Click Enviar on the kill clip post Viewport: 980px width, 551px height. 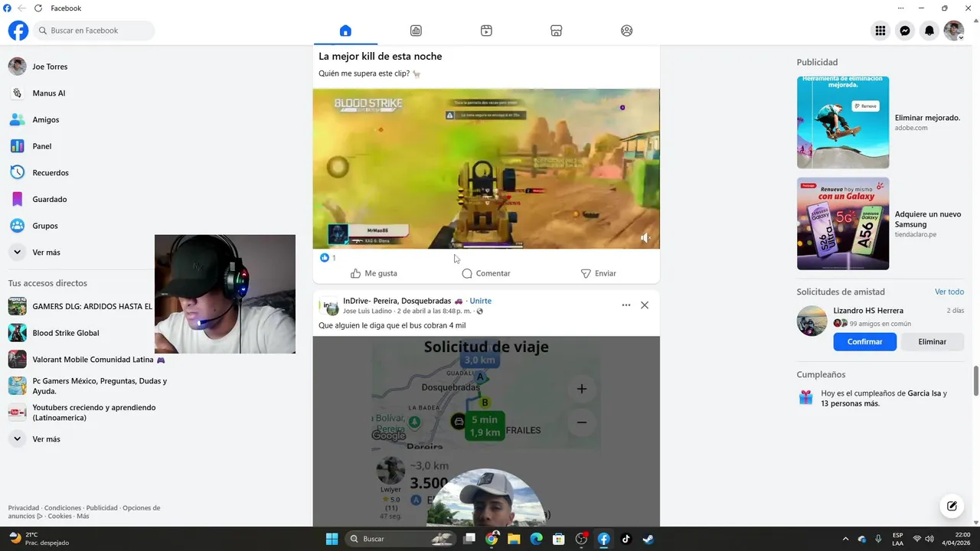click(598, 273)
